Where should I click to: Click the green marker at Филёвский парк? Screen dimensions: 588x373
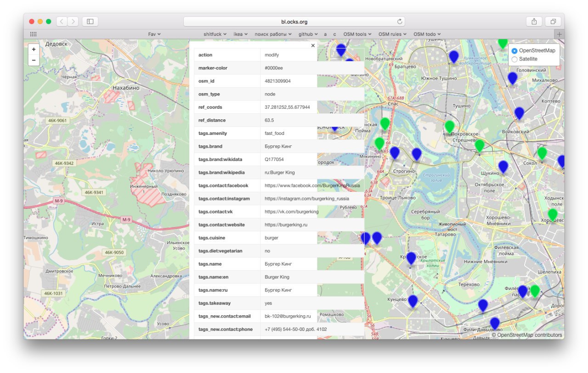(535, 291)
